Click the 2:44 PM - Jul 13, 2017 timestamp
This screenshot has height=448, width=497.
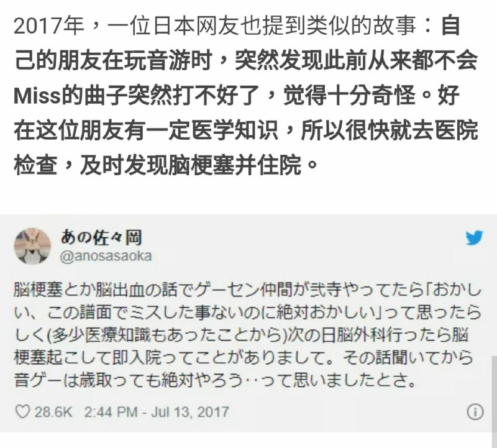(x=157, y=412)
